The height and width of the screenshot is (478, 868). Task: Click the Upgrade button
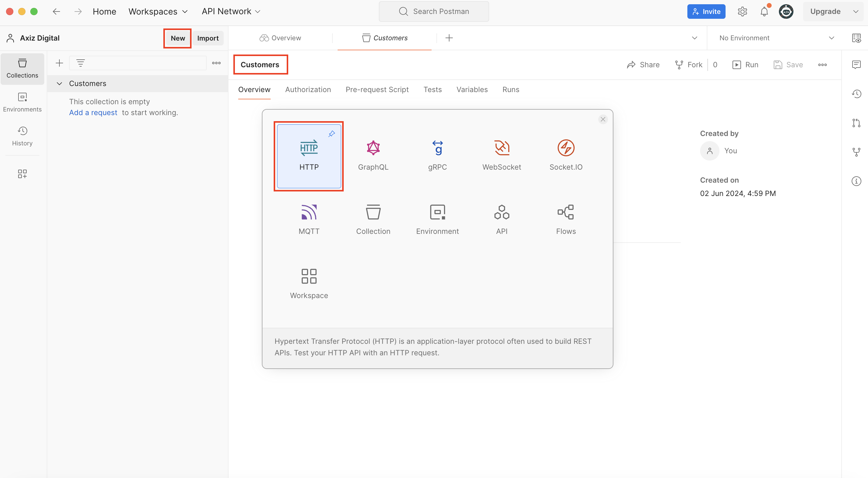click(825, 12)
